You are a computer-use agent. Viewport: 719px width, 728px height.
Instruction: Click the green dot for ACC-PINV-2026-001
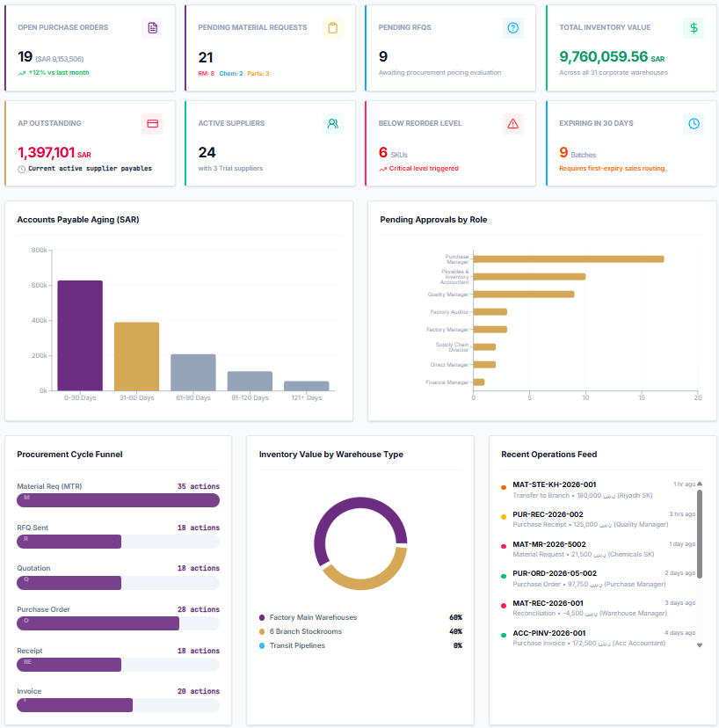coord(504,635)
